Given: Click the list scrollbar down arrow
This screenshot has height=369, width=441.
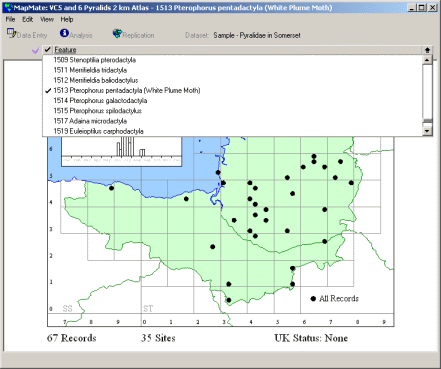Looking at the screenshot, I should (x=427, y=131).
